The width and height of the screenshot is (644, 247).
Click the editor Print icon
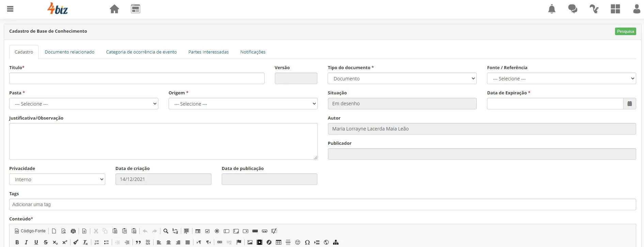pyautogui.click(x=73, y=231)
